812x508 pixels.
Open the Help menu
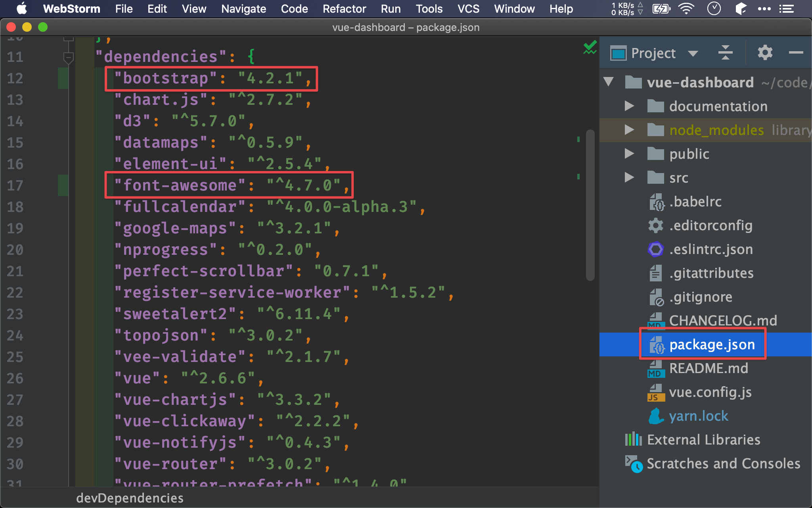[561, 8]
